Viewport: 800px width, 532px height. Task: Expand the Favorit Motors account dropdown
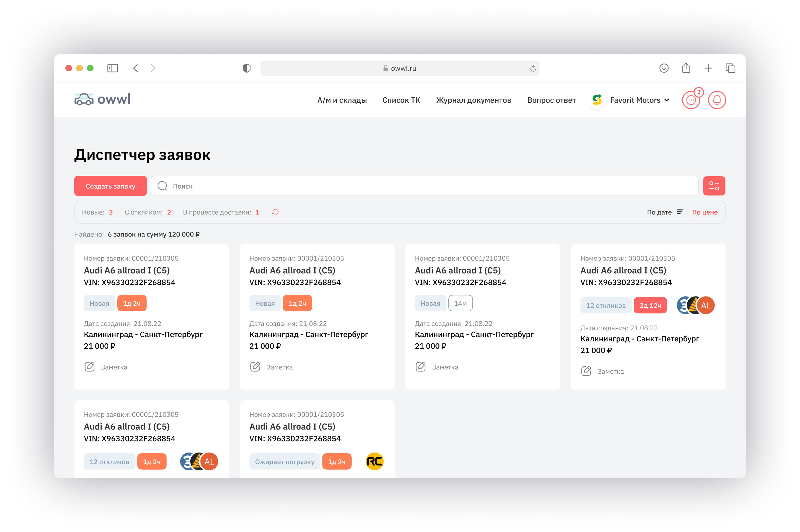666,100
